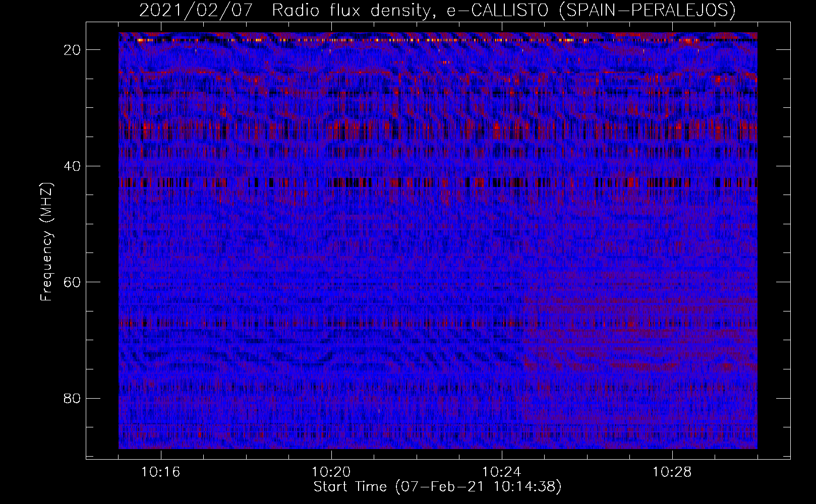Screen dimensions: 816x504
Task: Click the y-axis tick label '80'
Action: 73,399
